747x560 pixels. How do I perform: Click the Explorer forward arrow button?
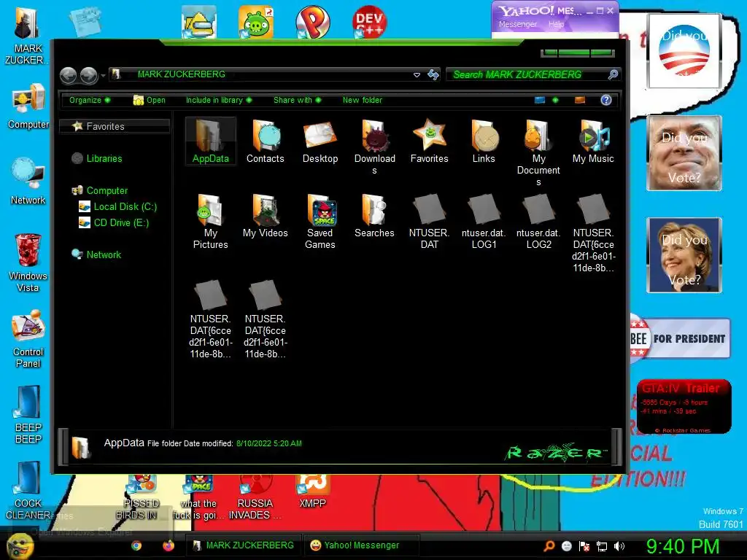point(88,75)
